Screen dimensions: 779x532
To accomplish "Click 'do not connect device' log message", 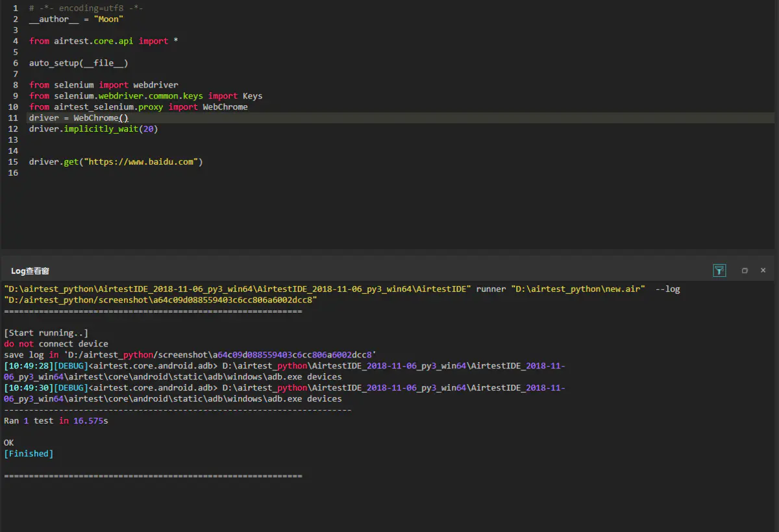I will point(56,345).
